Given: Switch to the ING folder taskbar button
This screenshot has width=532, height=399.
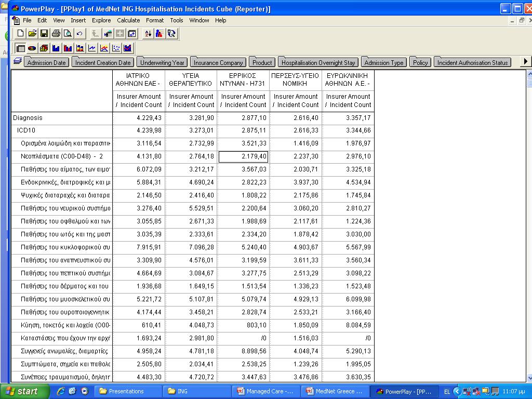Looking at the screenshot, I should click(x=196, y=391).
